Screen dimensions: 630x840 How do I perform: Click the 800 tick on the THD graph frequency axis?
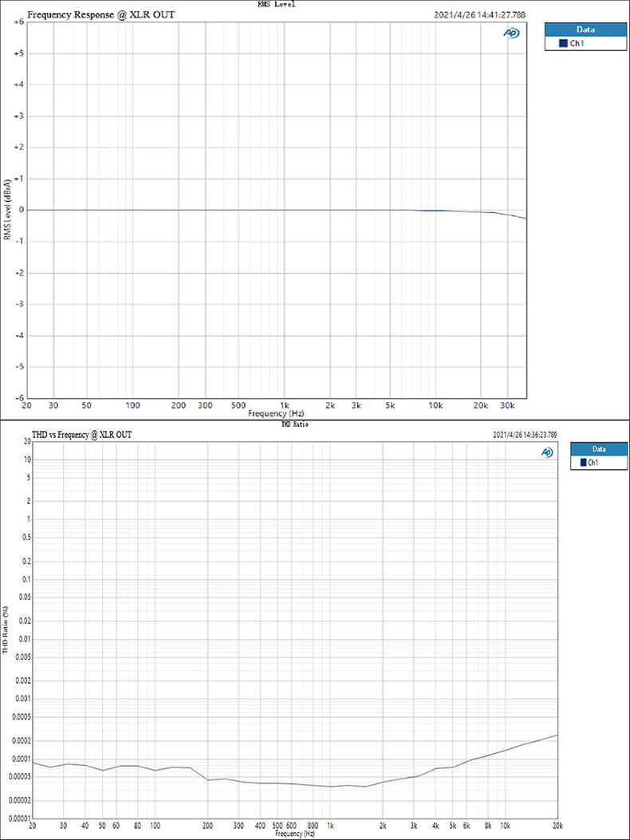[314, 826]
